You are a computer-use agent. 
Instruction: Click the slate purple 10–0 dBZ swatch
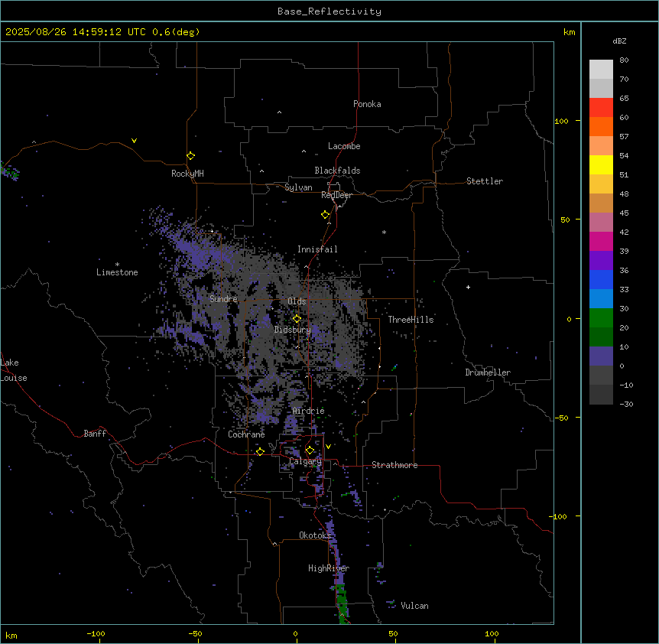click(601, 356)
